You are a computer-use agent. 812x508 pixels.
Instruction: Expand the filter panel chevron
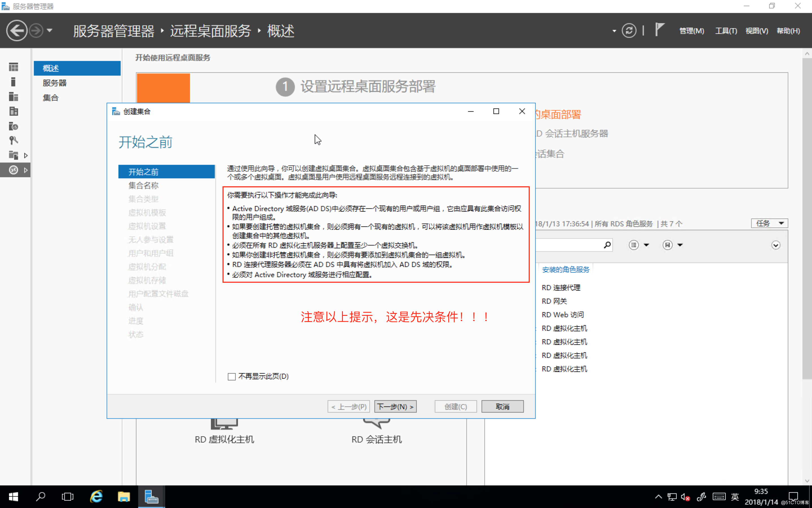click(x=775, y=245)
